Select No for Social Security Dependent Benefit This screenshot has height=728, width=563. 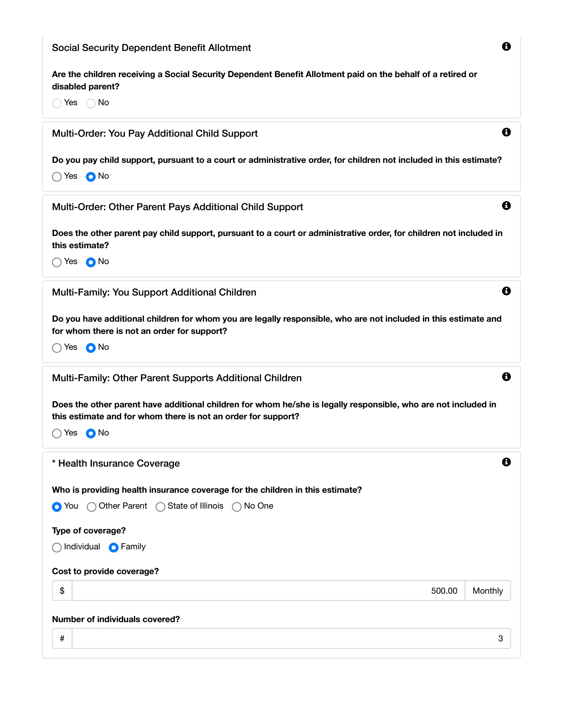click(x=91, y=103)
